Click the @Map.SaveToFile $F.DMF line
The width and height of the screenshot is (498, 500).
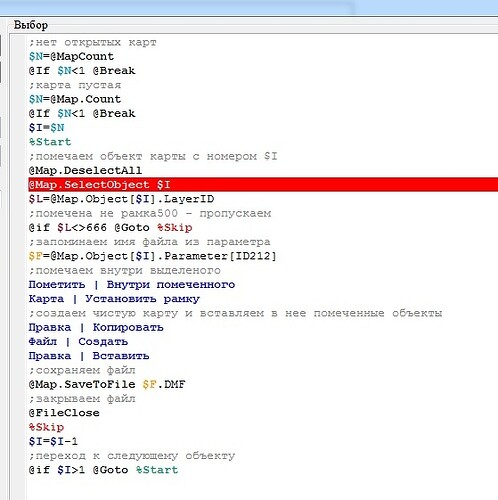point(107,384)
